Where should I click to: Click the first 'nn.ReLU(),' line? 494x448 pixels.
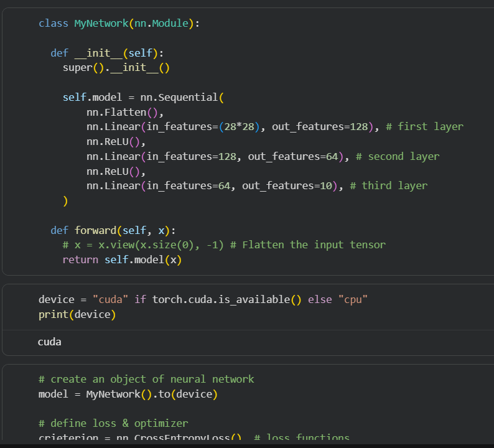(x=116, y=142)
